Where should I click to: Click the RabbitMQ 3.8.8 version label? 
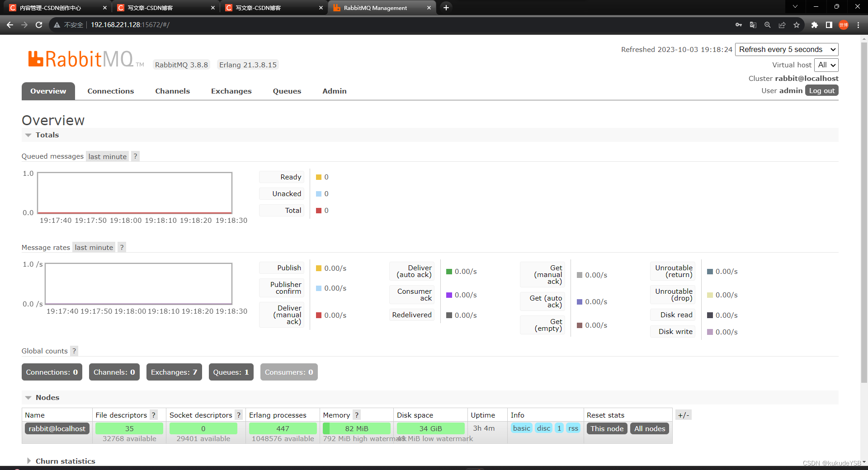[182, 65]
